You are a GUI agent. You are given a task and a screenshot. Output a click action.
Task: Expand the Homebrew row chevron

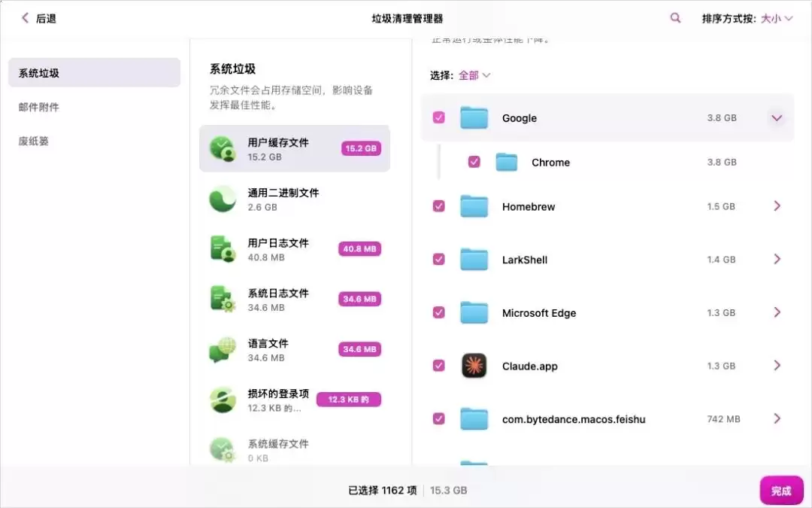point(777,206)
